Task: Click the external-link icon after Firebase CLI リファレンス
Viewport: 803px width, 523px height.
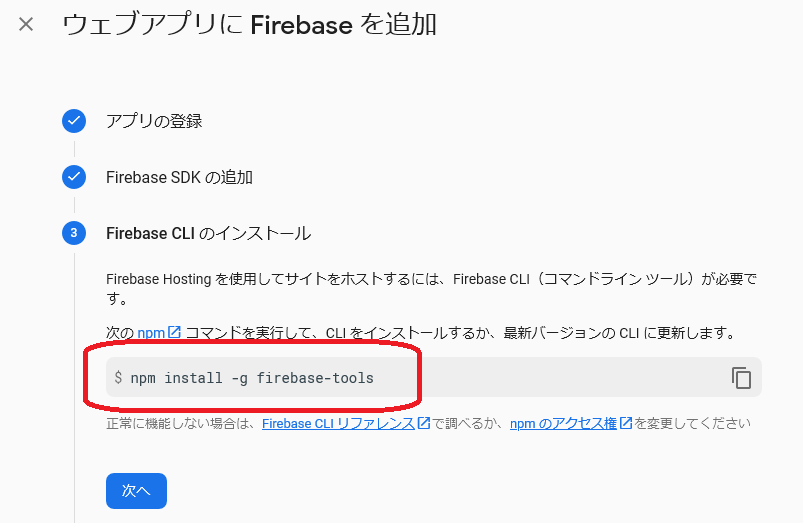Action: [424, 423]
